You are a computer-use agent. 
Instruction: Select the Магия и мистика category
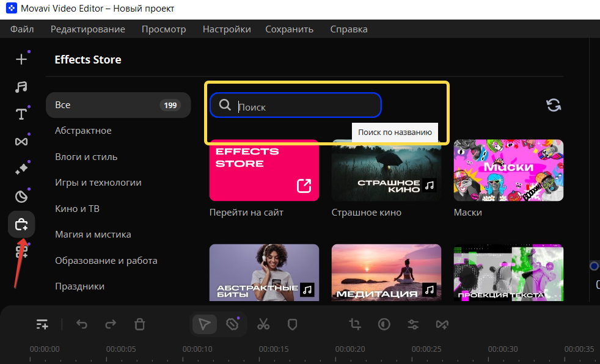[93, 234]
